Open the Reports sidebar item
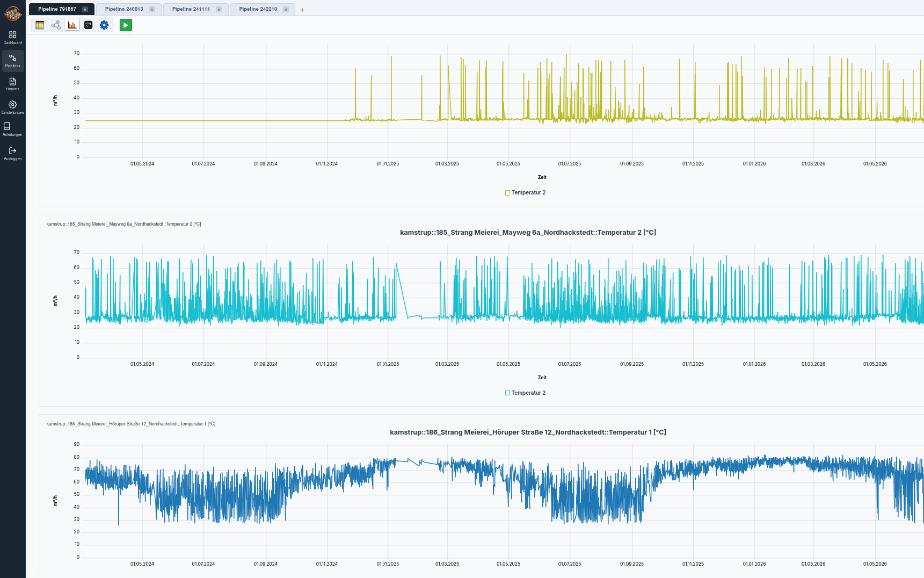 pyautogui.click(x=12, y=84)
